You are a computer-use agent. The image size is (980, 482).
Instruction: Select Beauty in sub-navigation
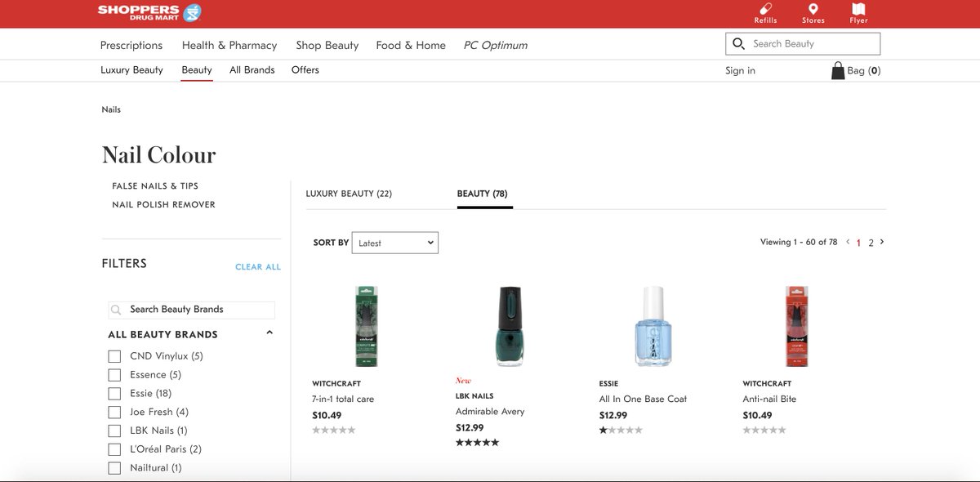[197, 70]
